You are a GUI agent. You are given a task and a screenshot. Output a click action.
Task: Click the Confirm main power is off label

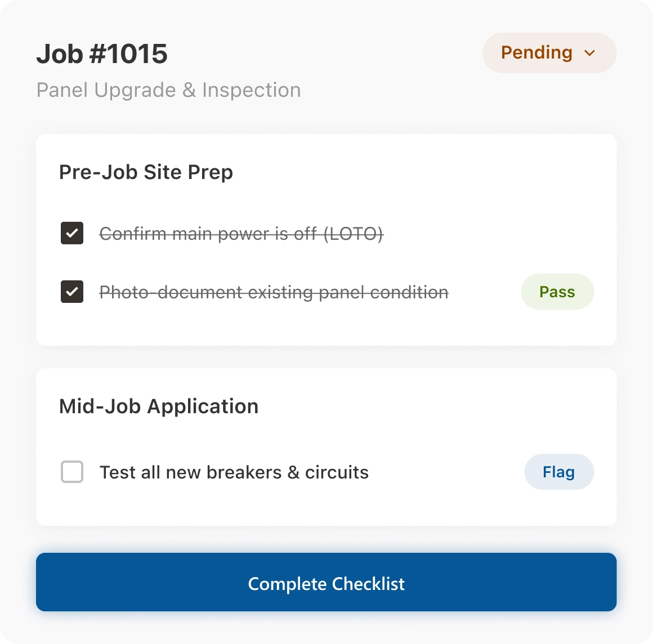[208, 234]
